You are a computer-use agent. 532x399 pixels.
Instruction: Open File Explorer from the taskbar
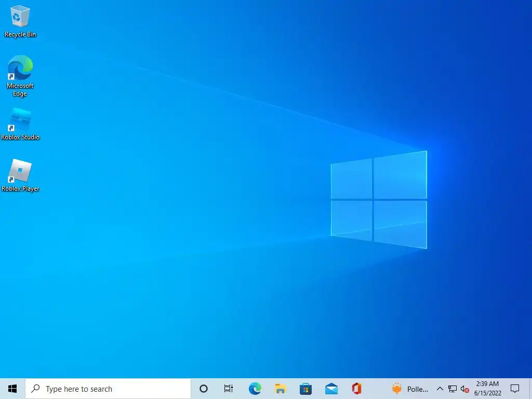(280, 389)
